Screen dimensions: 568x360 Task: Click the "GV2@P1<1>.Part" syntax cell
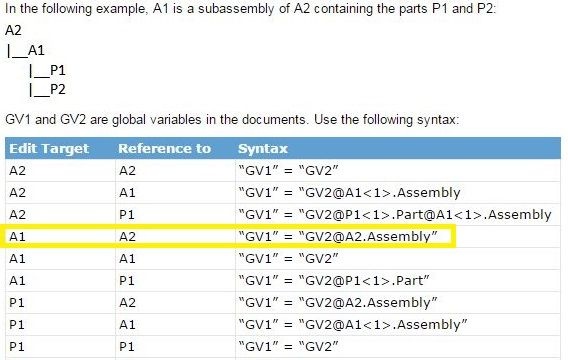click(334, 280)
